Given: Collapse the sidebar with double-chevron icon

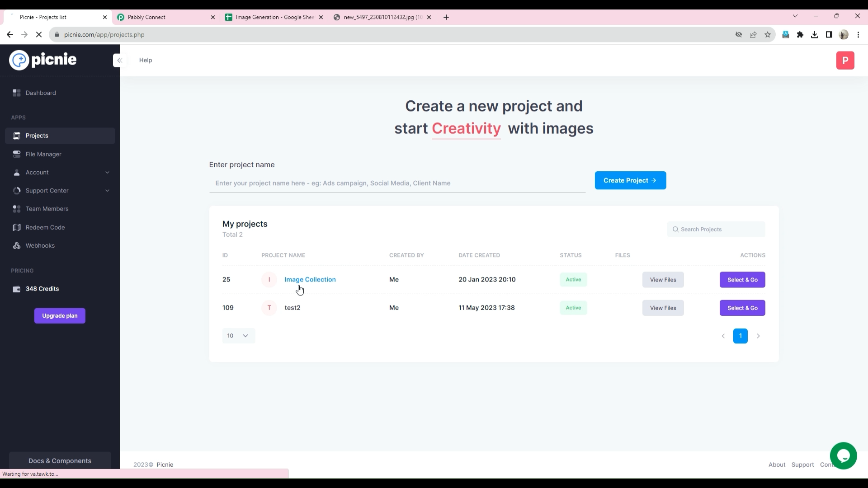Looking at the screenshot, I should [119, 60].
